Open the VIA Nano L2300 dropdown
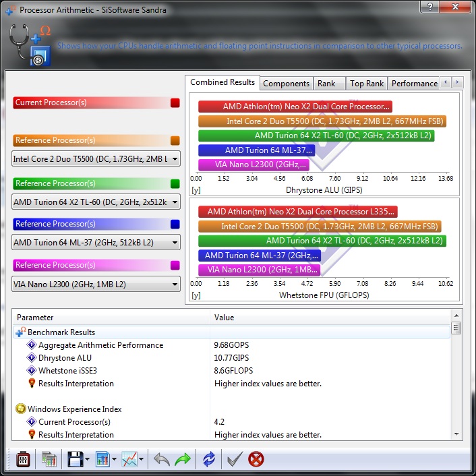Viewport: 476px width, 476px height. point(96,284)
